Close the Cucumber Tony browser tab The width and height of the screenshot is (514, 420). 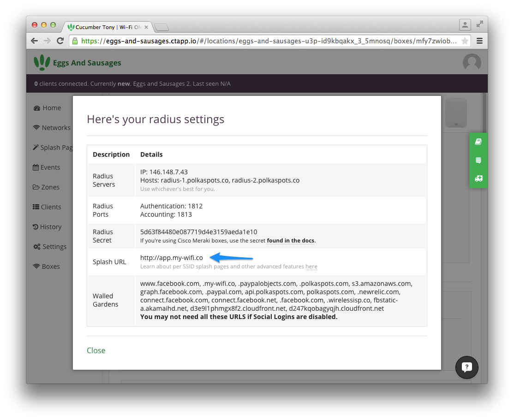[146, 27]
